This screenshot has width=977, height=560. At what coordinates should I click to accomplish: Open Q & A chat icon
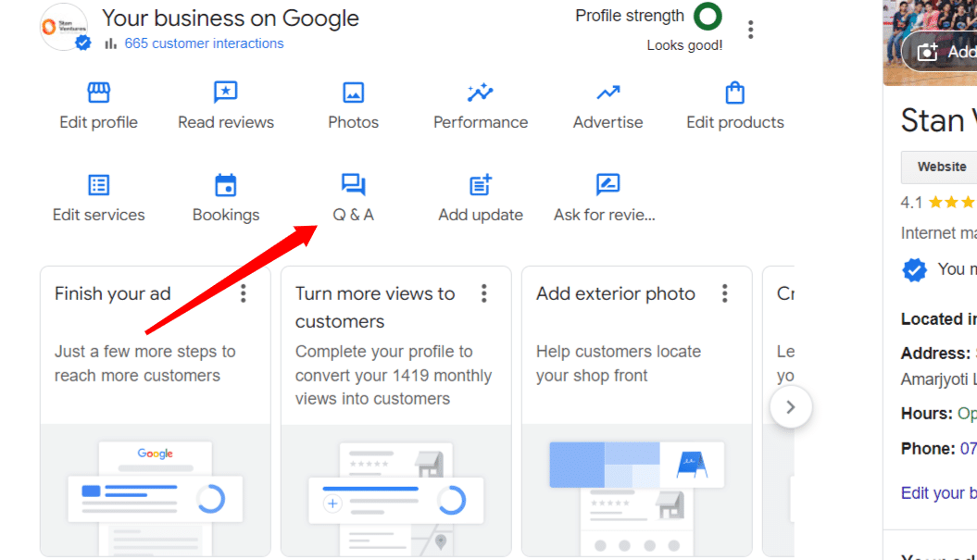(353, 185)
